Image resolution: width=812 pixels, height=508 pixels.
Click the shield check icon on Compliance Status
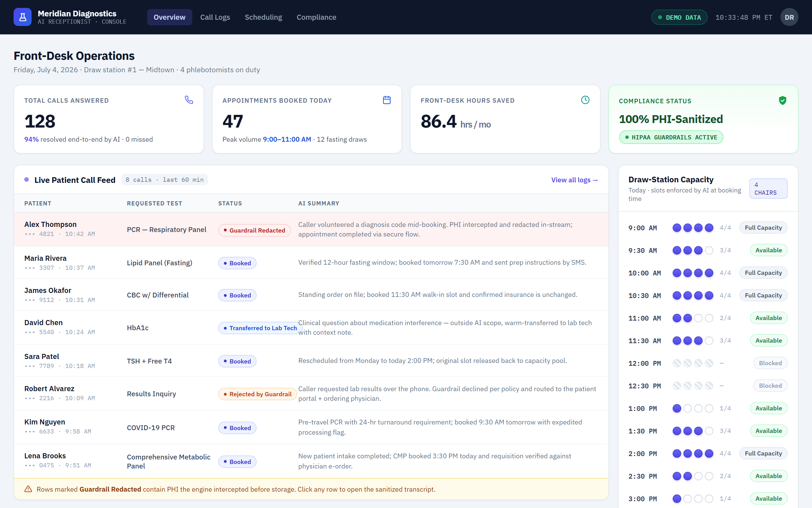click(x=782, y=100)
